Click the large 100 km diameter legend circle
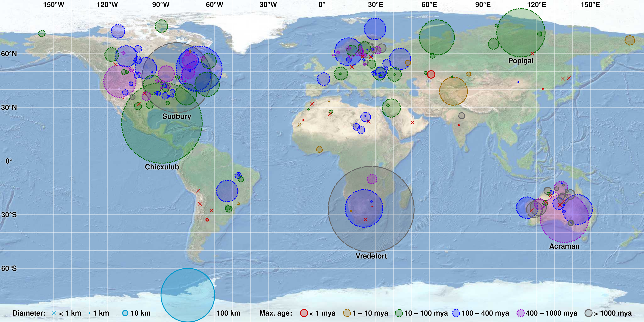 point(188,295)
